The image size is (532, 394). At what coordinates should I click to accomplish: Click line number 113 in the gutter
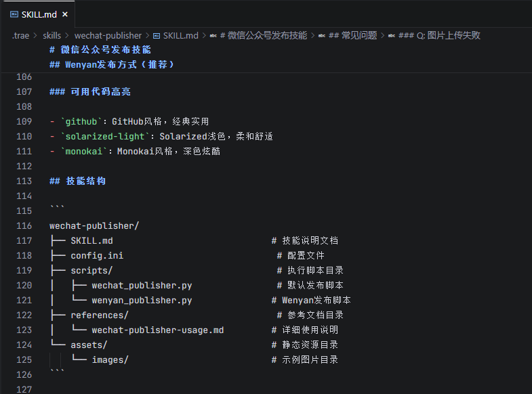[23, 181]
